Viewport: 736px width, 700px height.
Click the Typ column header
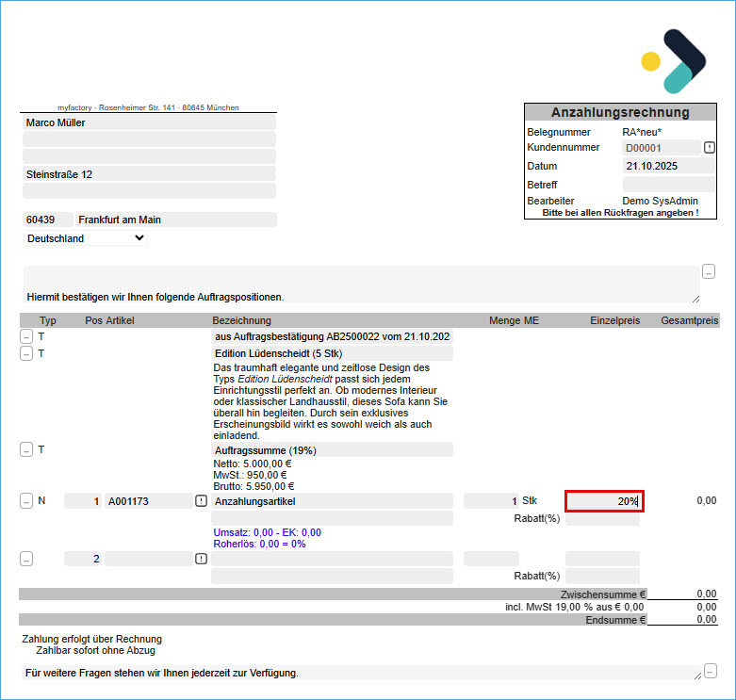click(x=48, y=320)
